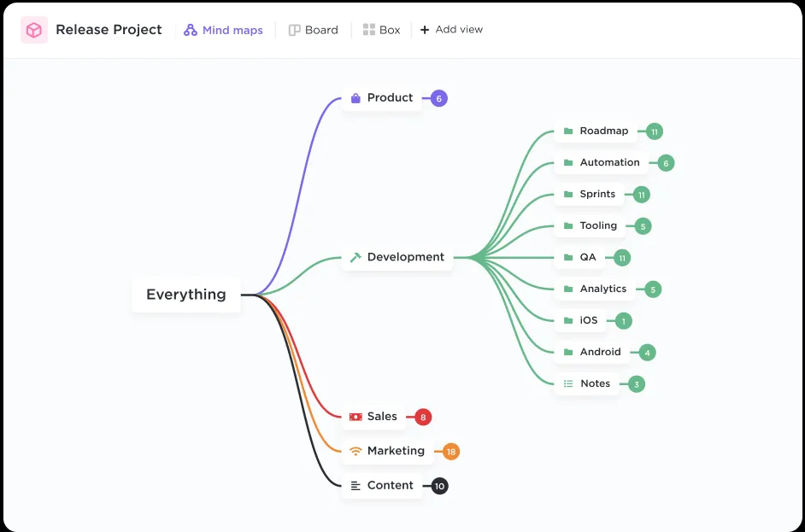Open the Mind maps view link

[223, 29]
